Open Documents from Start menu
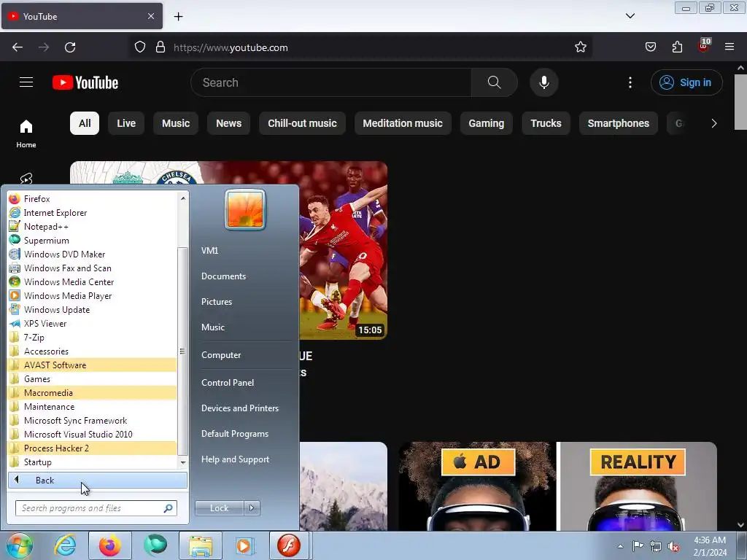 click(223, 276)
